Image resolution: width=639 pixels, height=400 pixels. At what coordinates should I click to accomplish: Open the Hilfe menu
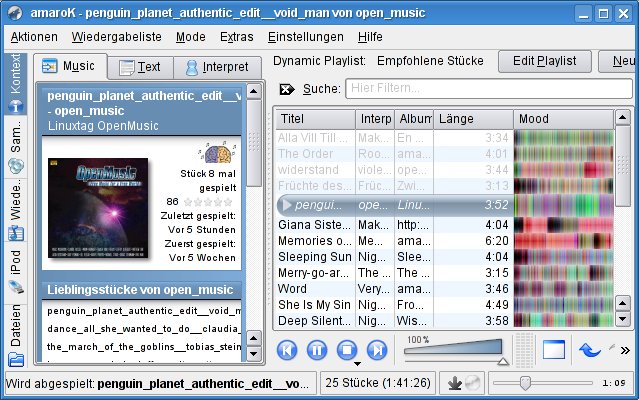tap(370, 37)
